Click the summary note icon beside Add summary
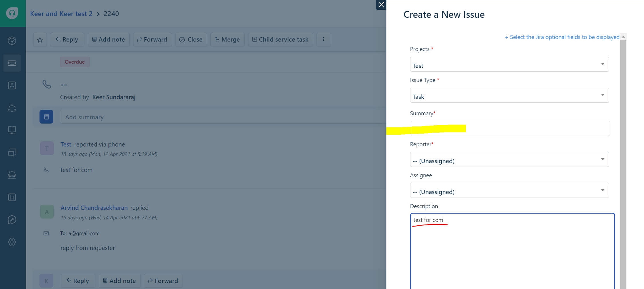644x289 pixels. [46, 117]
